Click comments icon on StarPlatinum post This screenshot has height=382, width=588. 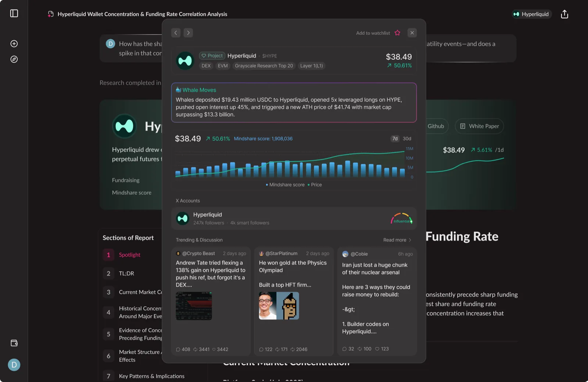pos(261,349)
